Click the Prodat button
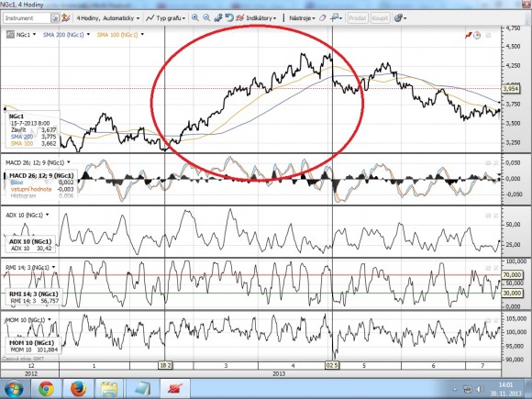 click(358, 18)
